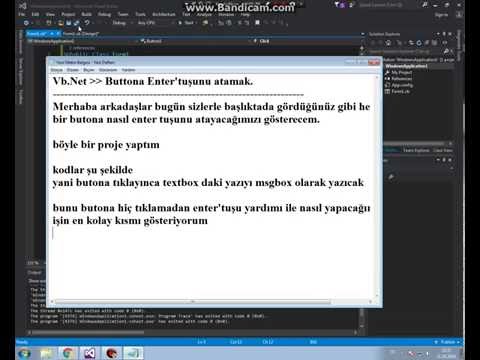Click Sign in at top right
Image resolution: width=480 pixels, height=360 pixels.
tap(441, 14)
